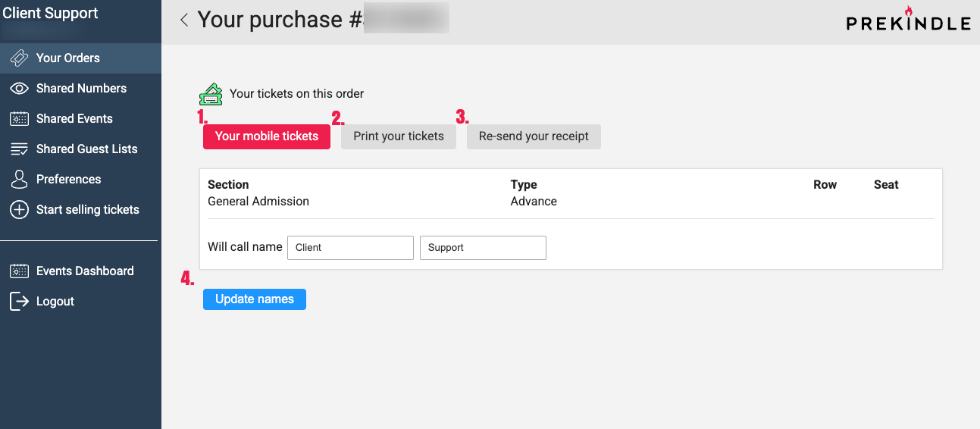Focus the first name field containing Client
980x429 pixels.
[x=350, y=248]
